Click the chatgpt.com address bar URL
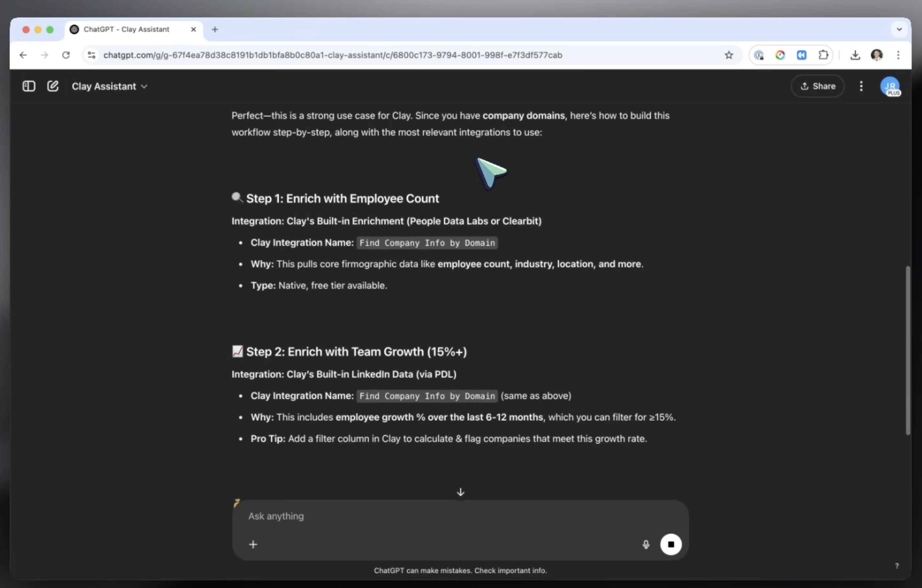The height and width of the screenshot is (588, 922). pos(332,55)
